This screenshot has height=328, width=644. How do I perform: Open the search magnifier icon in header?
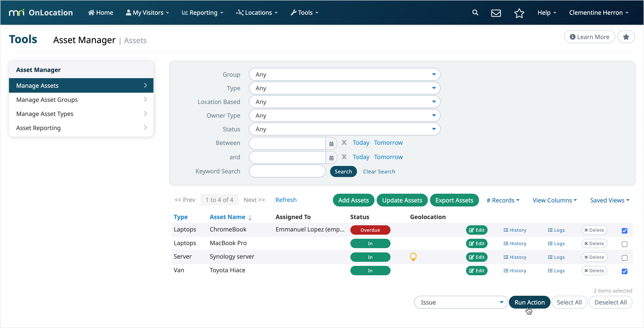(475, 13)
